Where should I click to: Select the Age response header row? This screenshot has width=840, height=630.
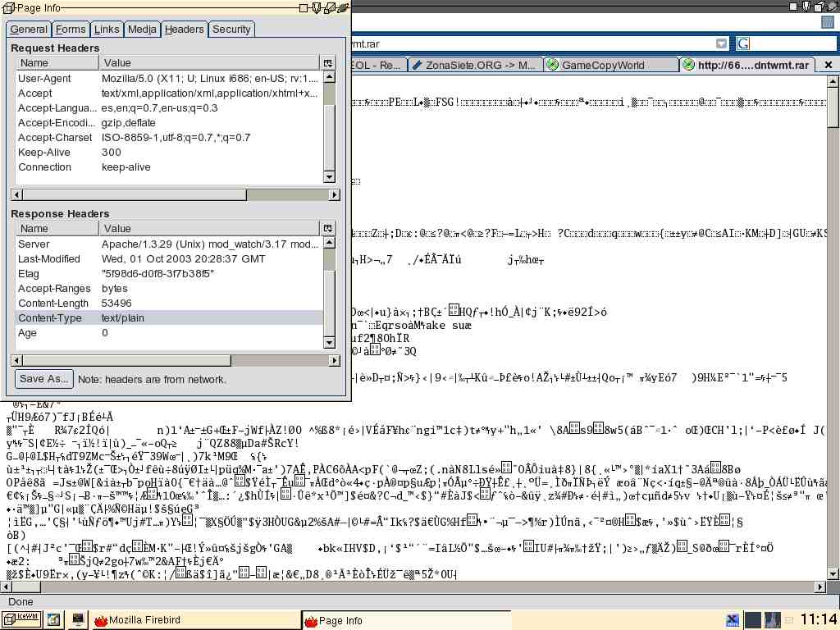tap(169, 333)
